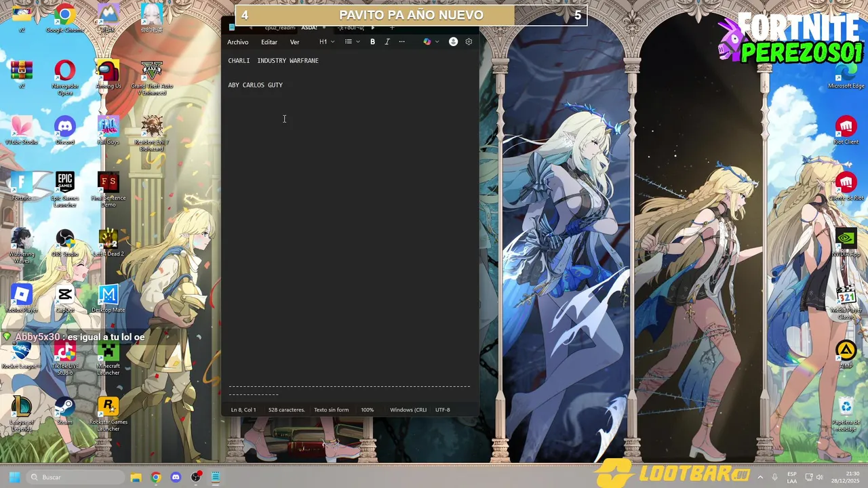Open the Among Us desktop icon
Image resolution: width=868 pixels, height=488 pixels.
pyautogui.click(x=108, y=75)
